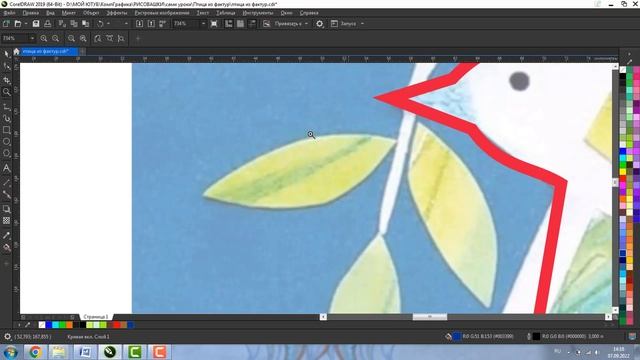Click the Import toolbar icon
The image size is (640, 360).
(x=139, y=24)
